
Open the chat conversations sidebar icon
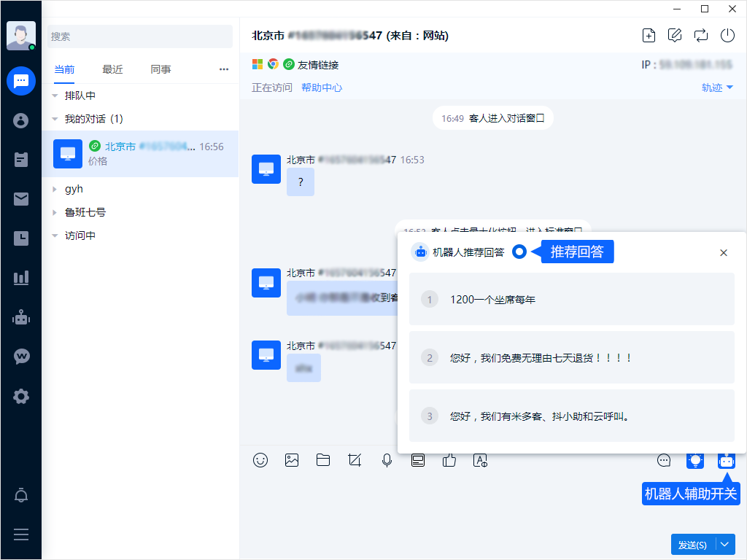[x=21, y=81]
